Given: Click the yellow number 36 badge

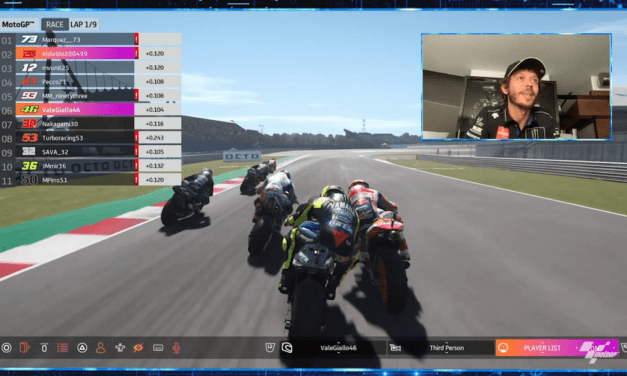Looking at the screenshot, I should (29, 166).
